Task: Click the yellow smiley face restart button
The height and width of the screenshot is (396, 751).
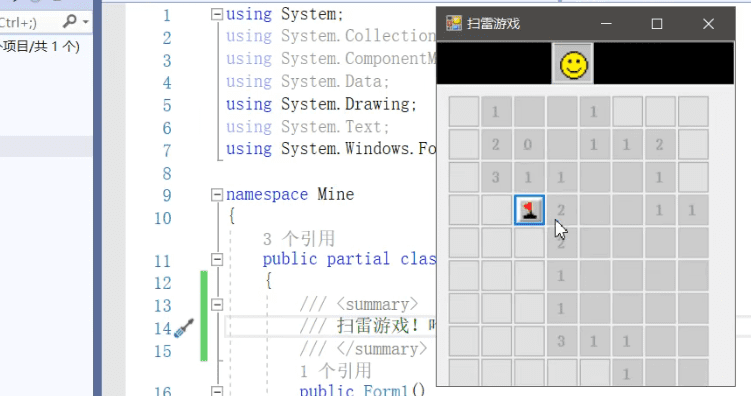Action: tap(573, 64)
